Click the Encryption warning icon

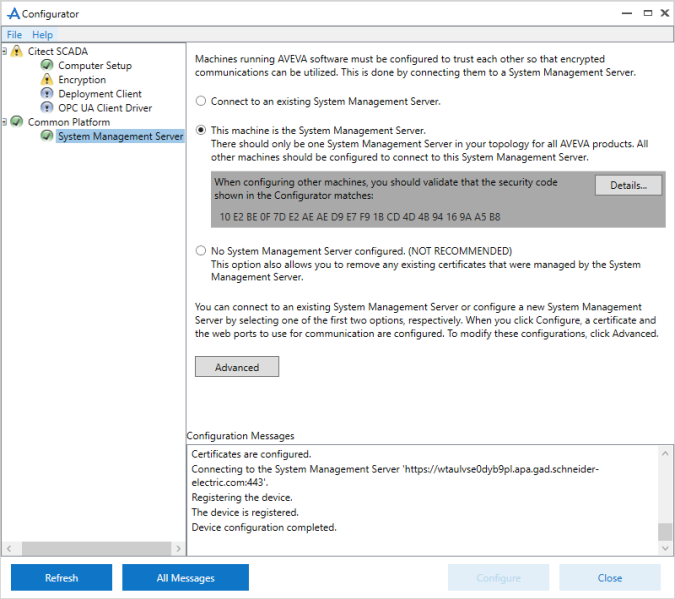47,80
